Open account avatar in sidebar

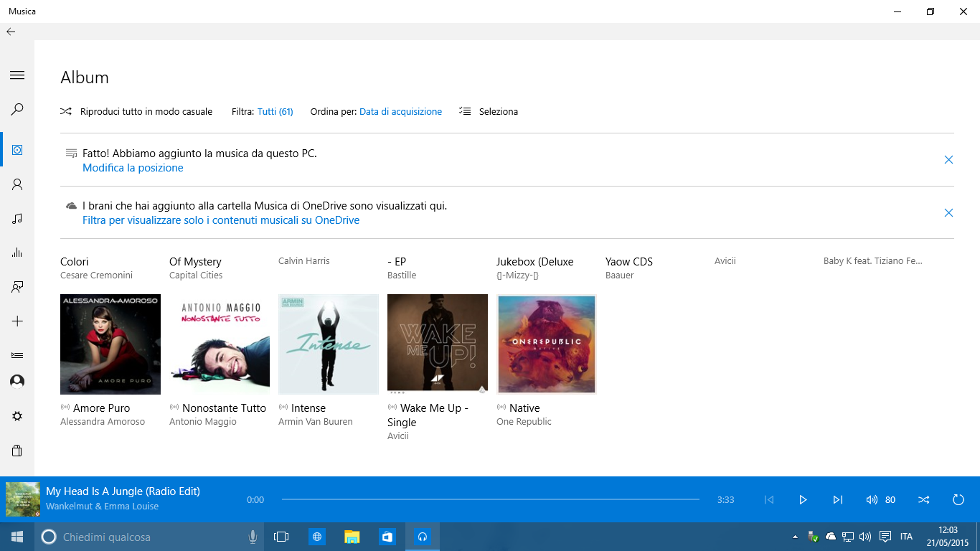point(17,382)
